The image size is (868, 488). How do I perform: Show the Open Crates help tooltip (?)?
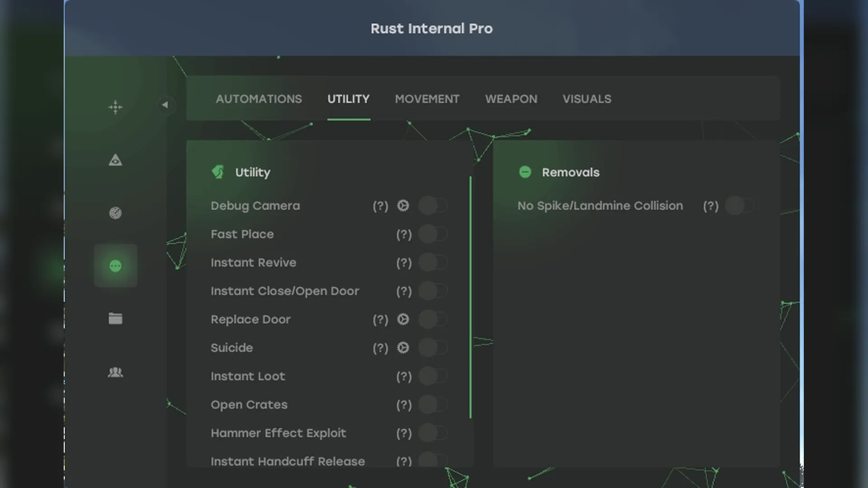tap(404, 405)
